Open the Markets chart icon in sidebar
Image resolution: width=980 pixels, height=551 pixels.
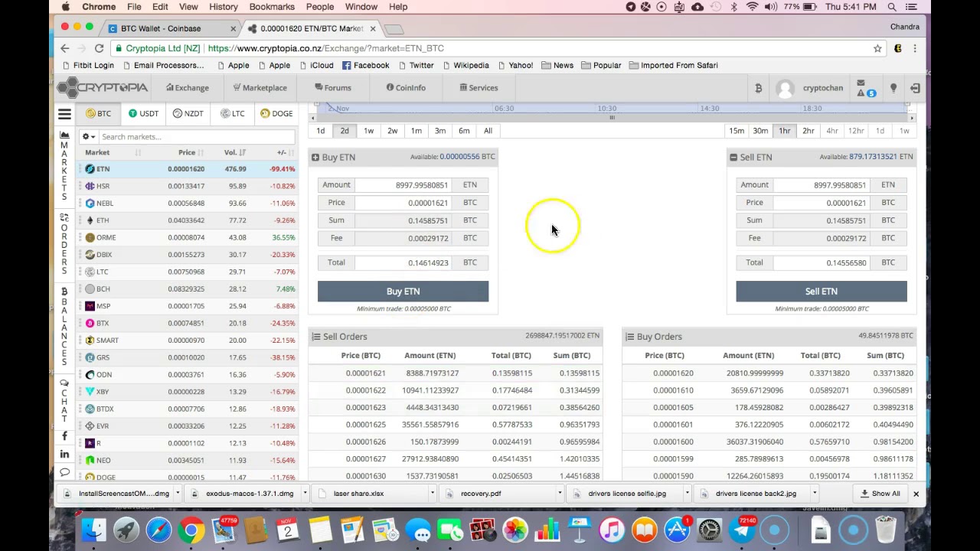point(64,135)
